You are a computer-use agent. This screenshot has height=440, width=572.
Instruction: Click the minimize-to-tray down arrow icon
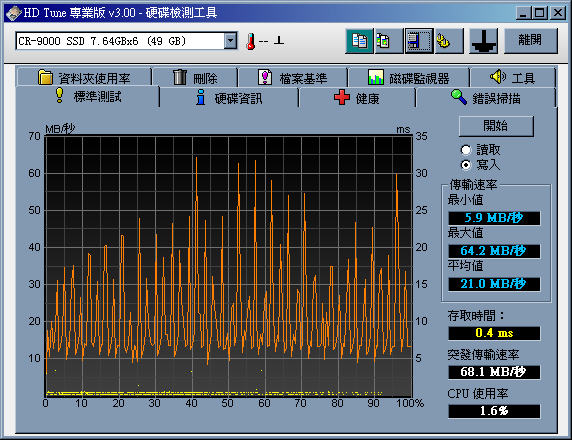click(x=483, y=41)
